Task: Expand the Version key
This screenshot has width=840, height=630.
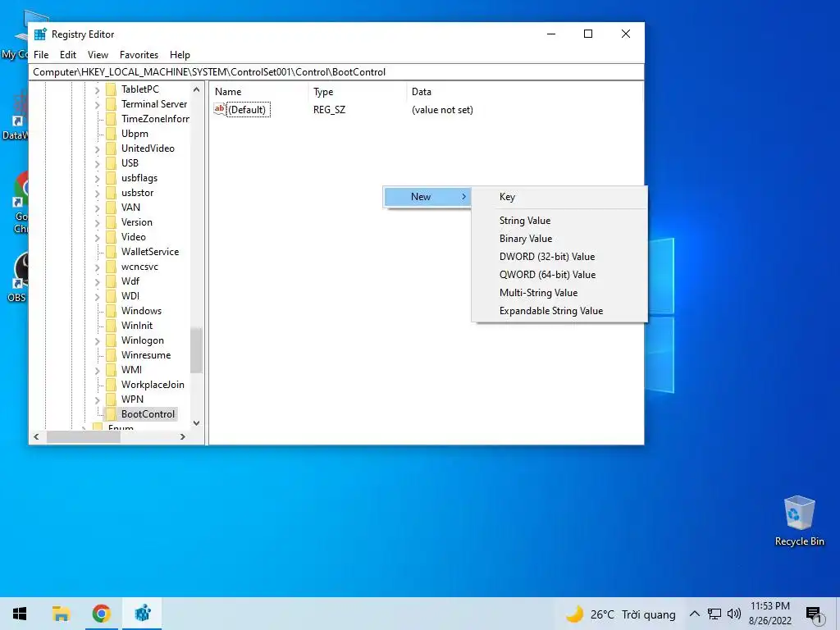Action: tap(97, 222)
